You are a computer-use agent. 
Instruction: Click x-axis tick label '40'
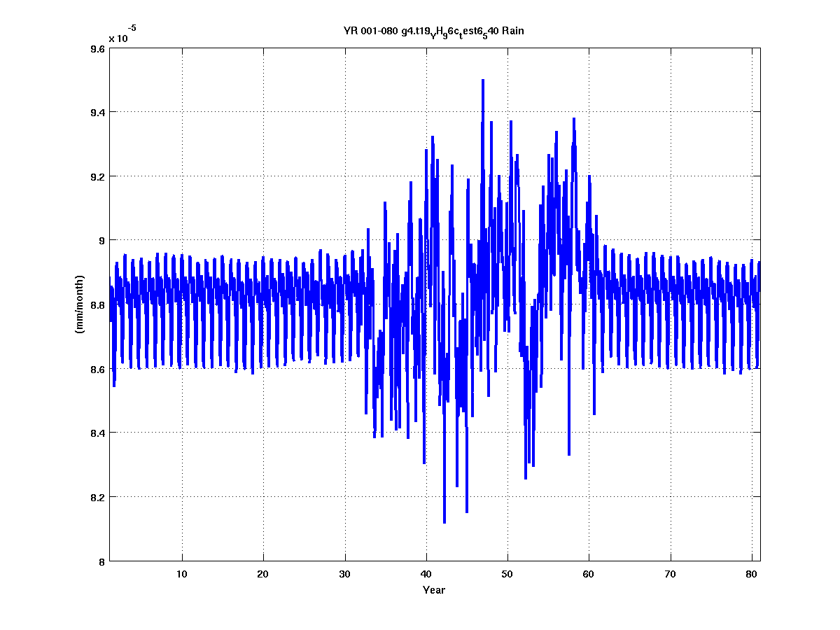(x=426, y=573)
